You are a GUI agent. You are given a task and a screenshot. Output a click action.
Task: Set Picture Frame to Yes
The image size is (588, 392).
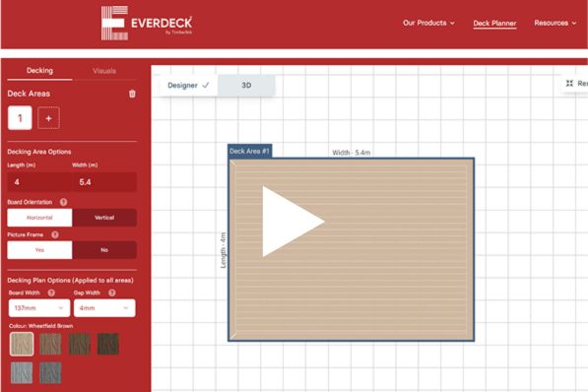coord(39,250)
